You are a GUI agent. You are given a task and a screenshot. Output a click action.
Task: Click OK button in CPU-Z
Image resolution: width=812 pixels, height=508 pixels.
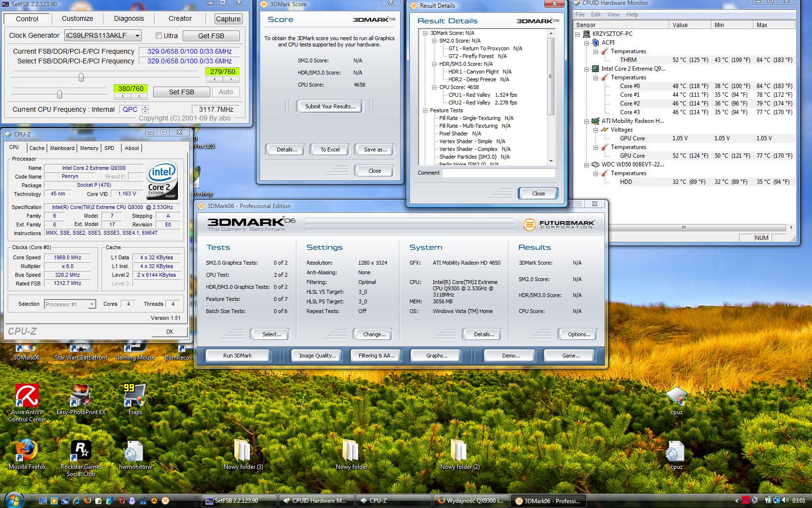(170, 332)
